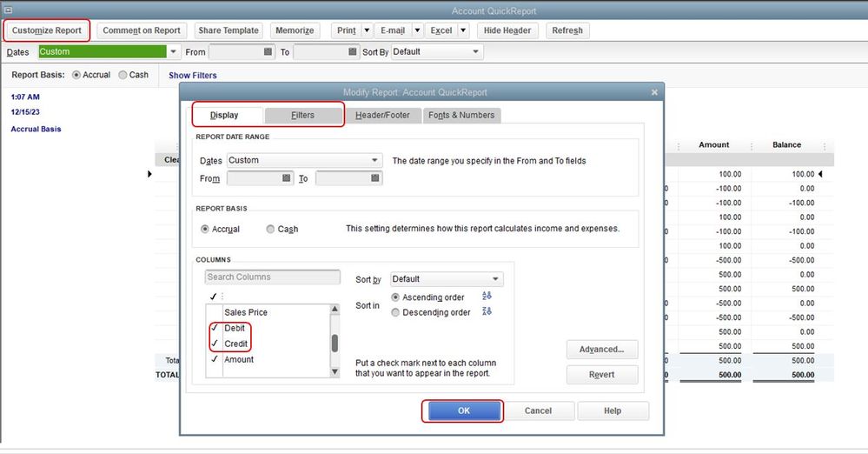Click Balance column header in report
This screenshot has width=868, height=454.
[x=786, y=144]
